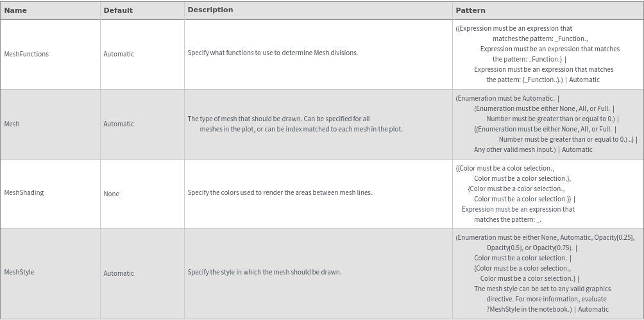Select the MeshStyle option name
644x320 pixels.
point(19,273)
